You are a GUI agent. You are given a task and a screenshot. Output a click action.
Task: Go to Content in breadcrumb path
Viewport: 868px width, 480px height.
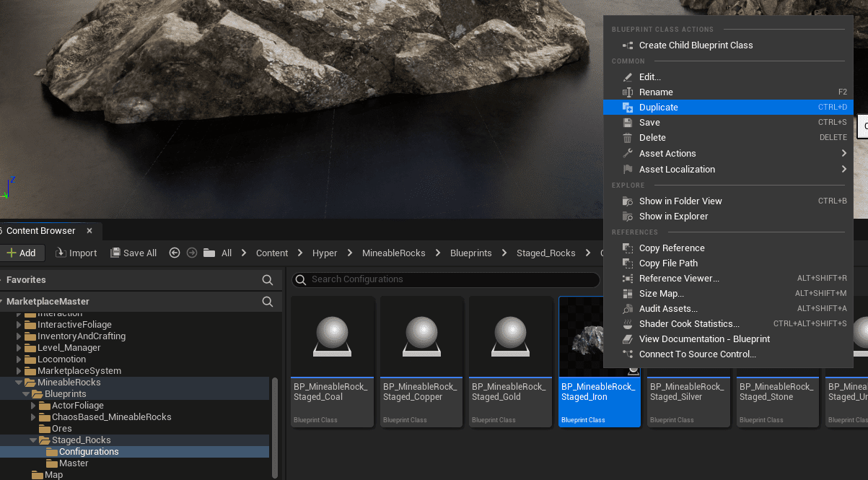(272, 253)
